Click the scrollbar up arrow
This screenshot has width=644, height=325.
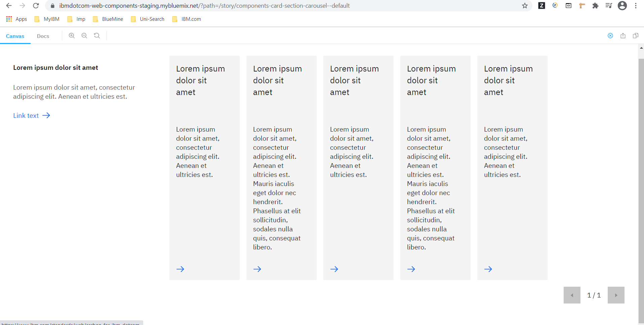pyautogui.click(x=641, y=48)
